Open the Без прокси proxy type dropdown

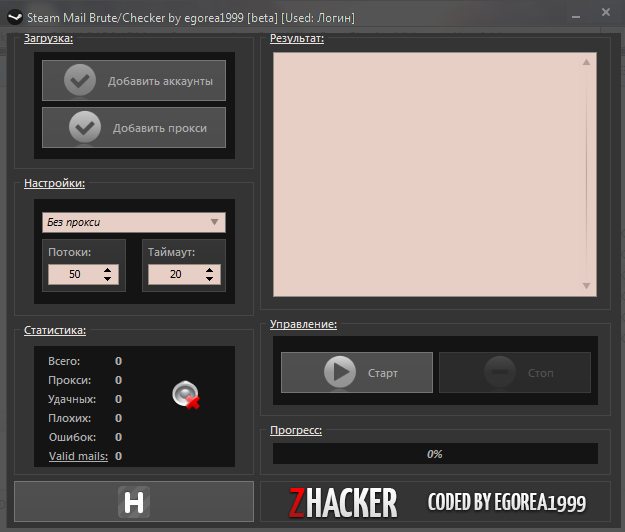tap(134, 222)
